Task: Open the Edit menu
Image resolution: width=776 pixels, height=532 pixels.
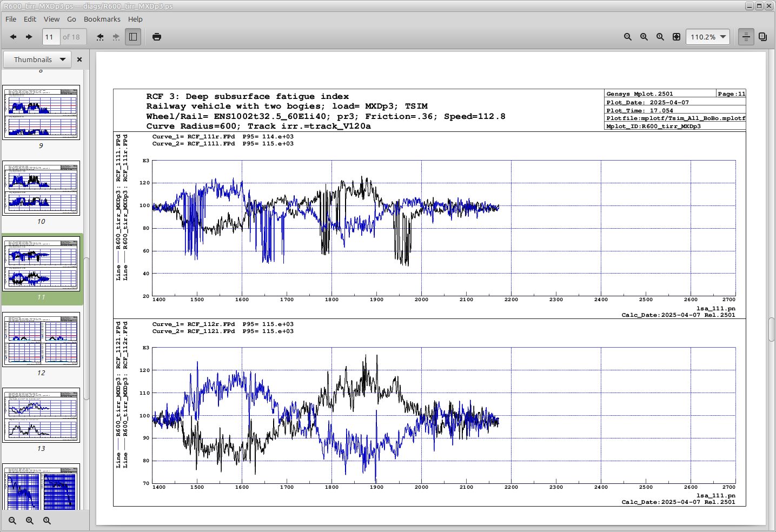Action: point(30,19)
